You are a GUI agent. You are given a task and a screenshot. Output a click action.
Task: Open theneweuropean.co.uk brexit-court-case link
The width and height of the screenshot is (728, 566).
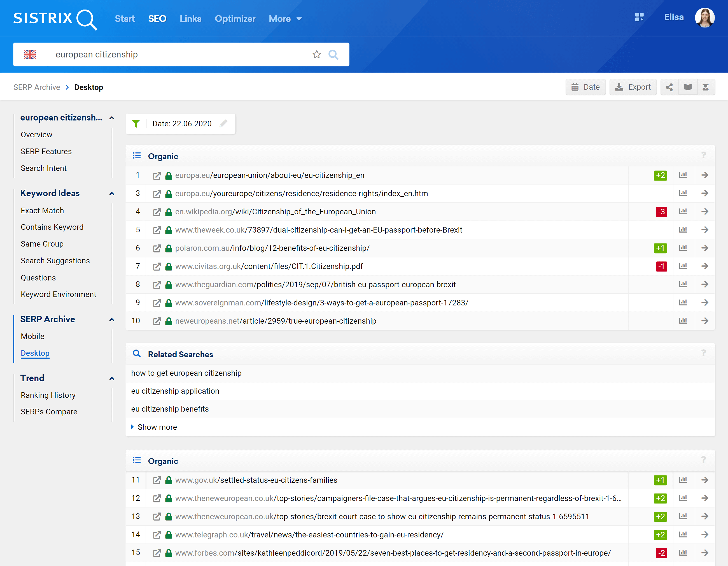tap(382, 517)
